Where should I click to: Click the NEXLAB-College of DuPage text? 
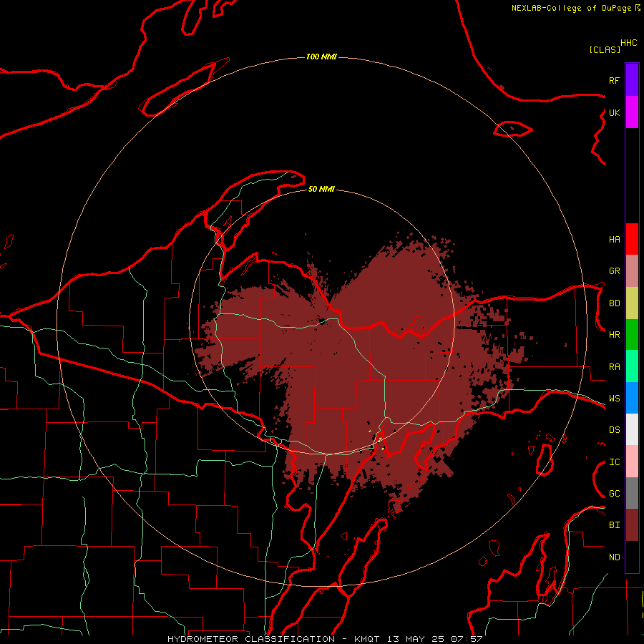click(571, 8)
